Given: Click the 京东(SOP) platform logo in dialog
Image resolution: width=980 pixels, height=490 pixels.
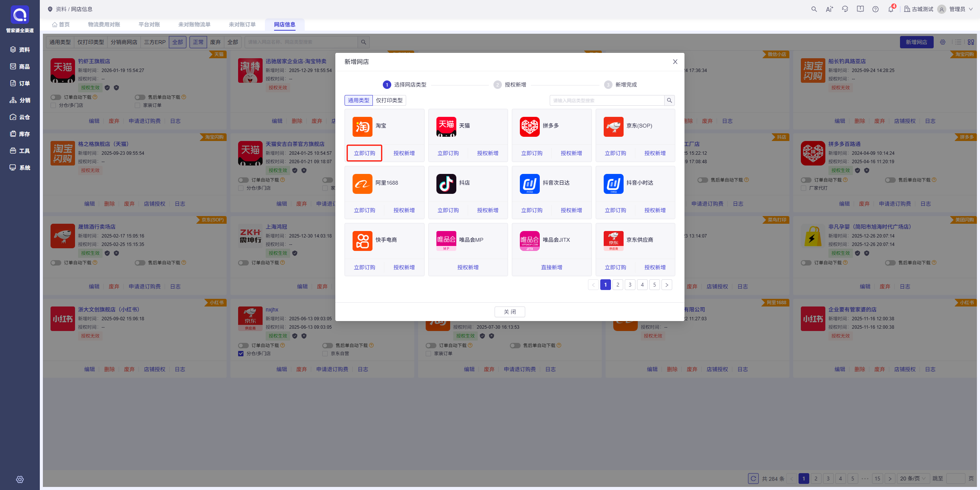Looking at the screenshot, I should [x=613, y=126].
